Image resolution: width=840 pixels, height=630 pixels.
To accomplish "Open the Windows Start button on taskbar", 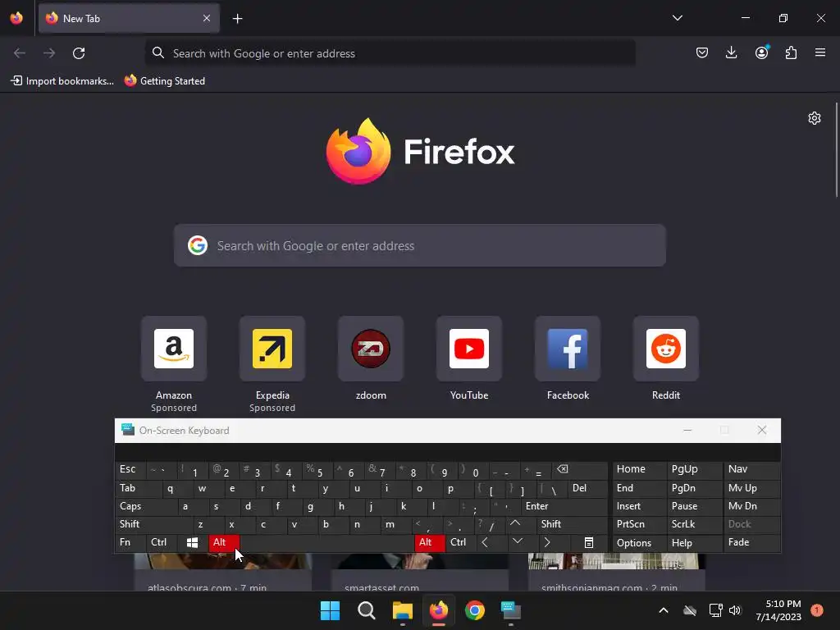I will [x=330, y=610].
